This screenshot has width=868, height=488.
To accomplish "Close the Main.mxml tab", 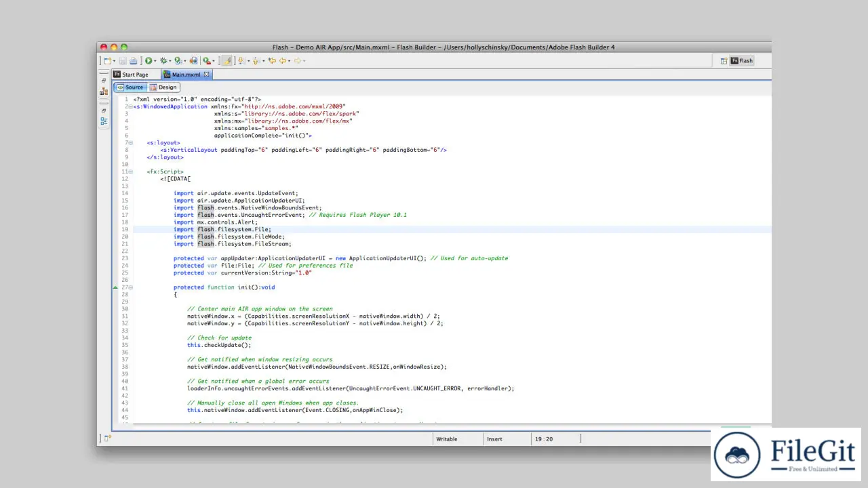I will pyautogui.click(x=207, y=75).
